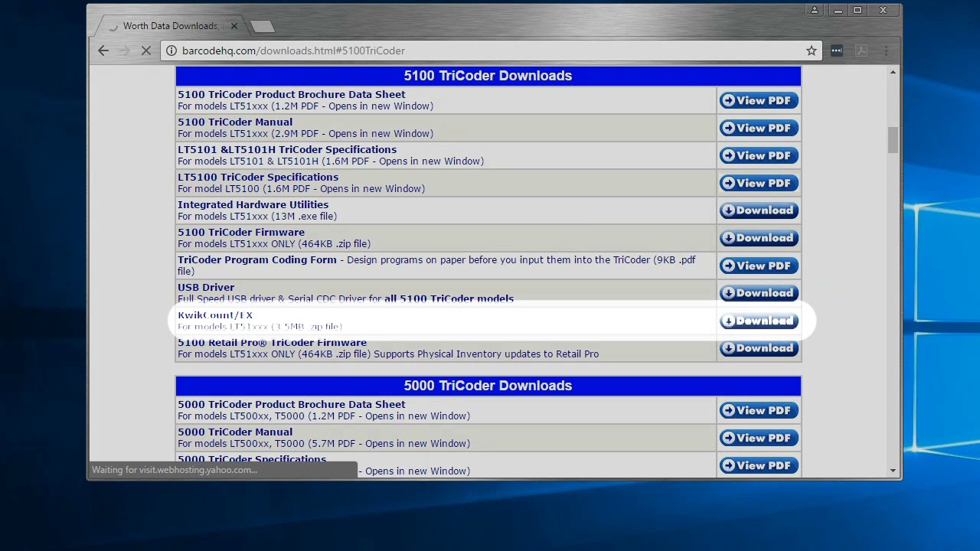Click the 'TriCoder Program Coding Form' title text

pyautogui.click(x=257, y=259)
